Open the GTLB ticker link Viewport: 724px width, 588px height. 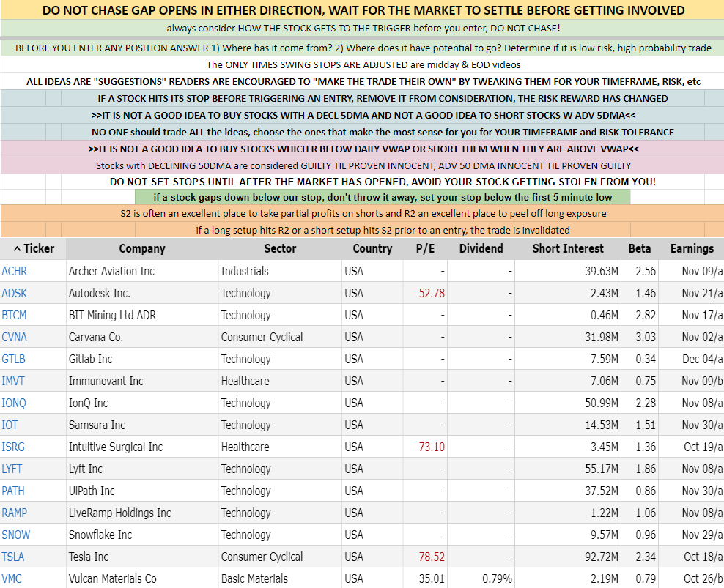coord(13,359)
